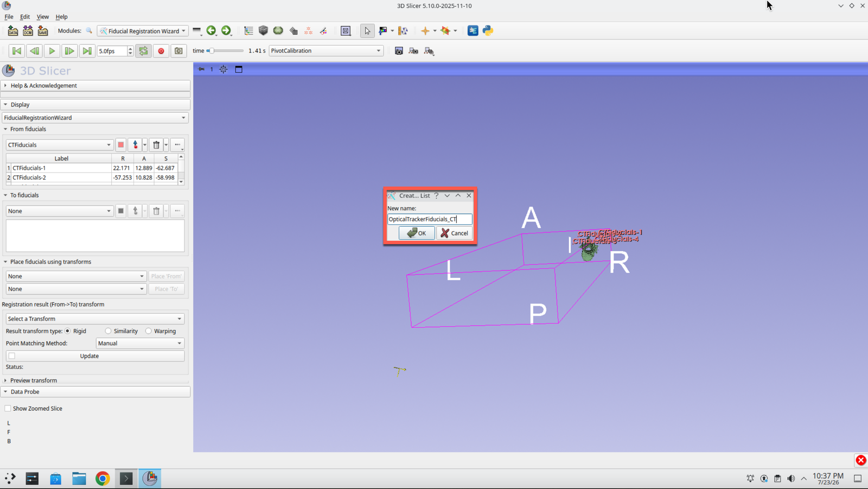Screen dimensions: 868x489
Task: Click the SAVE scene icon
Action: tap(42, 31)
